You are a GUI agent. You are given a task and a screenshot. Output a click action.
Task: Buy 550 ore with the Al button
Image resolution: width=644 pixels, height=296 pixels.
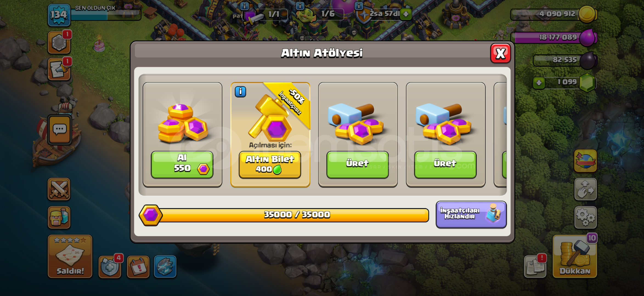click(182, 165)
